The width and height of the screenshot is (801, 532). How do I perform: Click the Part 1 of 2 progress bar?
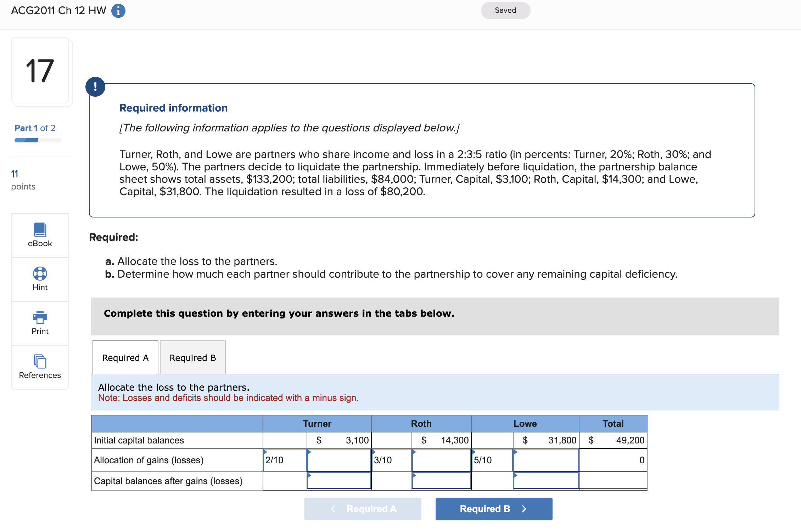coord(37,140)
